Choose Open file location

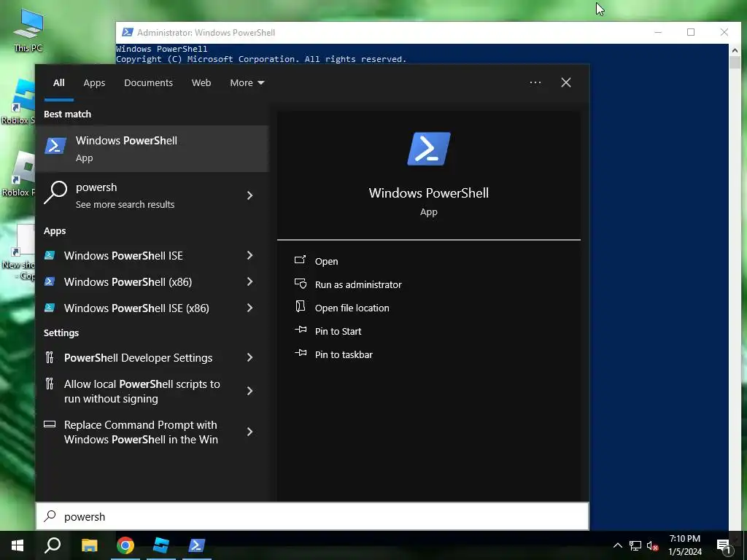[x=352, y=308]
